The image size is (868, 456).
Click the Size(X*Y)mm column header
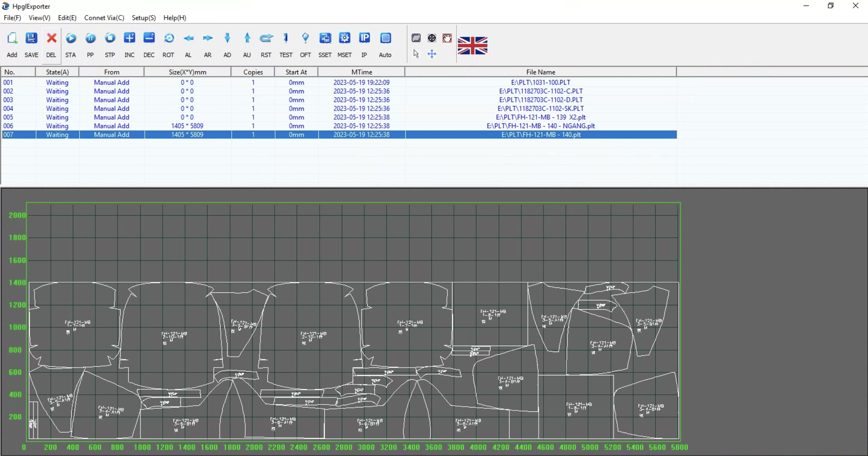coord(187,72)
